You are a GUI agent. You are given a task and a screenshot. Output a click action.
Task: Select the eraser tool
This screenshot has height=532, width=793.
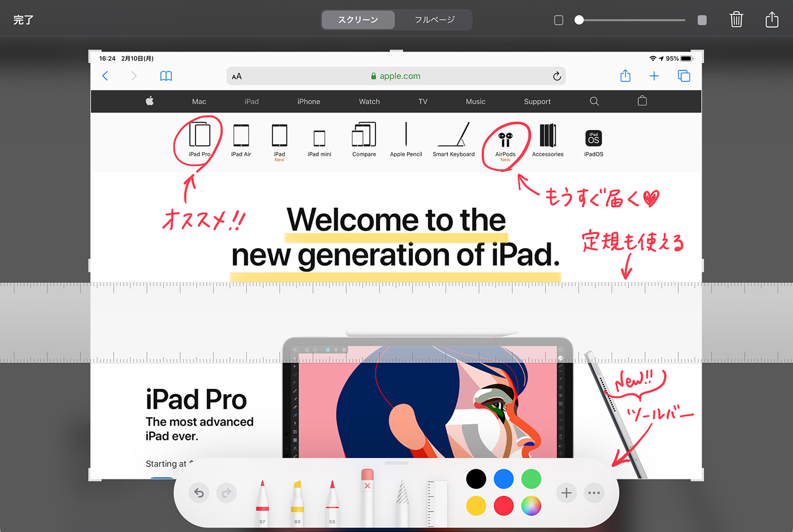(x=367, y=497)
